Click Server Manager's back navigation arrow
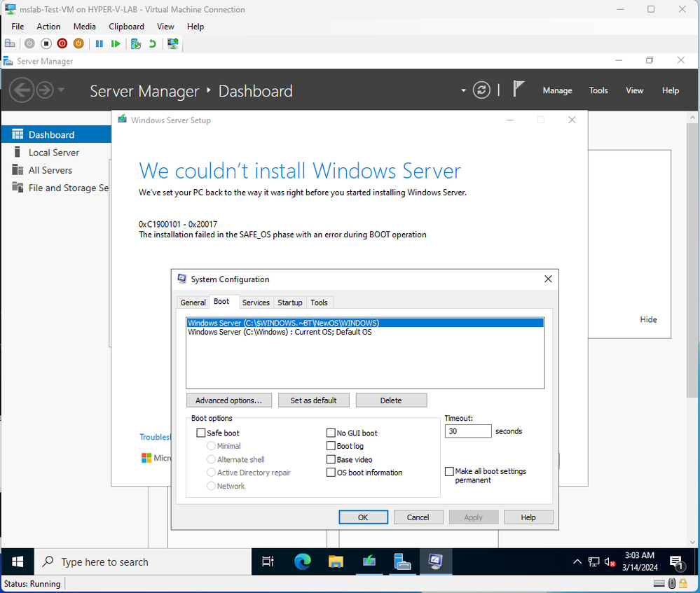 pos(22,90)
